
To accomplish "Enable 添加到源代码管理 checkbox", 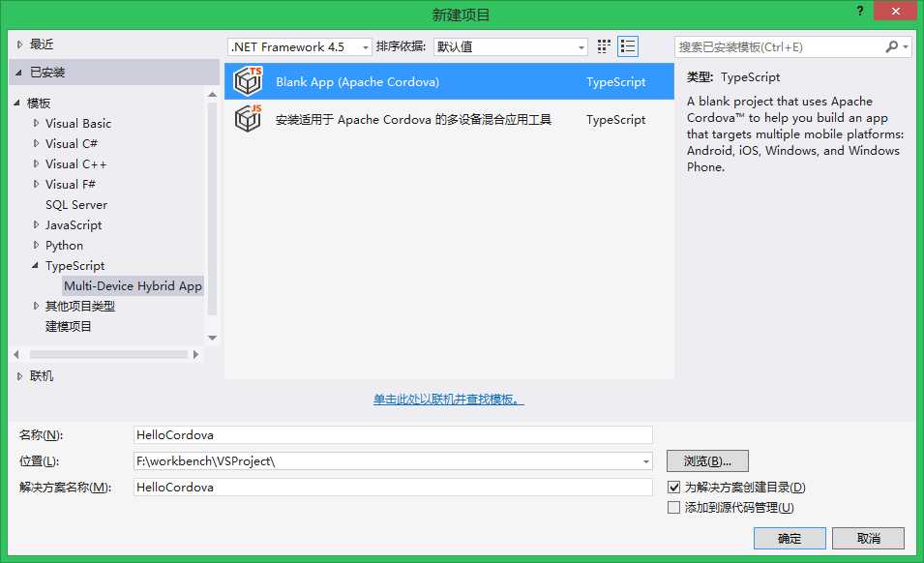I will coord(674,507).
